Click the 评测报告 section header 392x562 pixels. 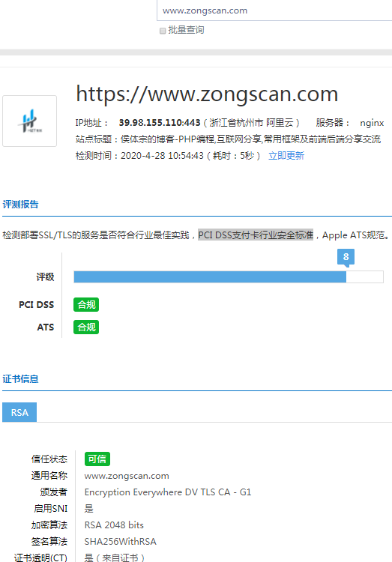point(20,205)
